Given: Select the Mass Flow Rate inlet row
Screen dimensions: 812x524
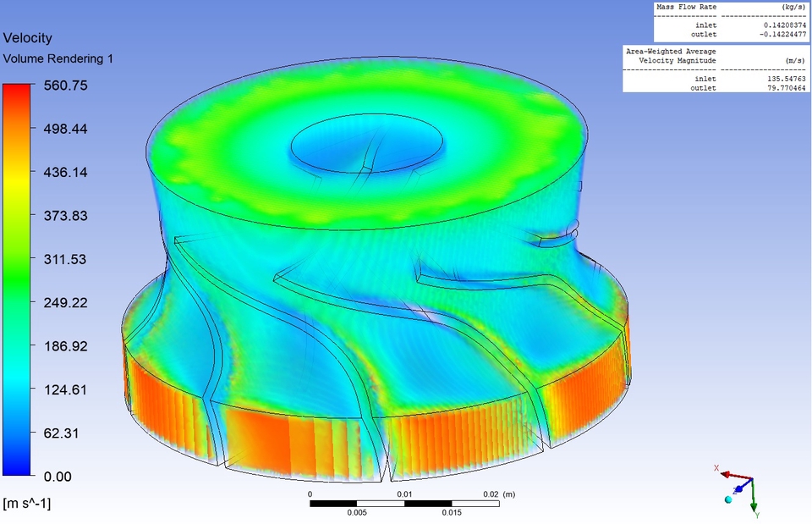Looking at the screenshot, I should [x=706, y=25].
